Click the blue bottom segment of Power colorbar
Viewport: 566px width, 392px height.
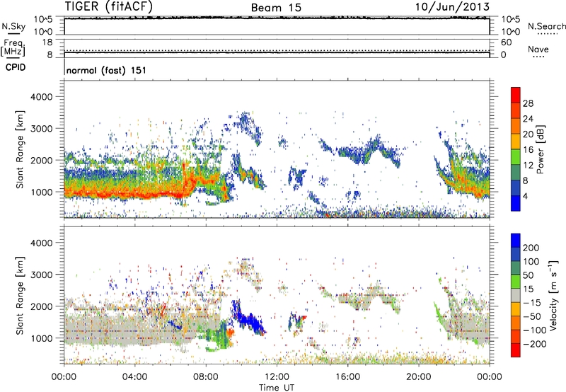pyautogui.click(x=516, y=203)
